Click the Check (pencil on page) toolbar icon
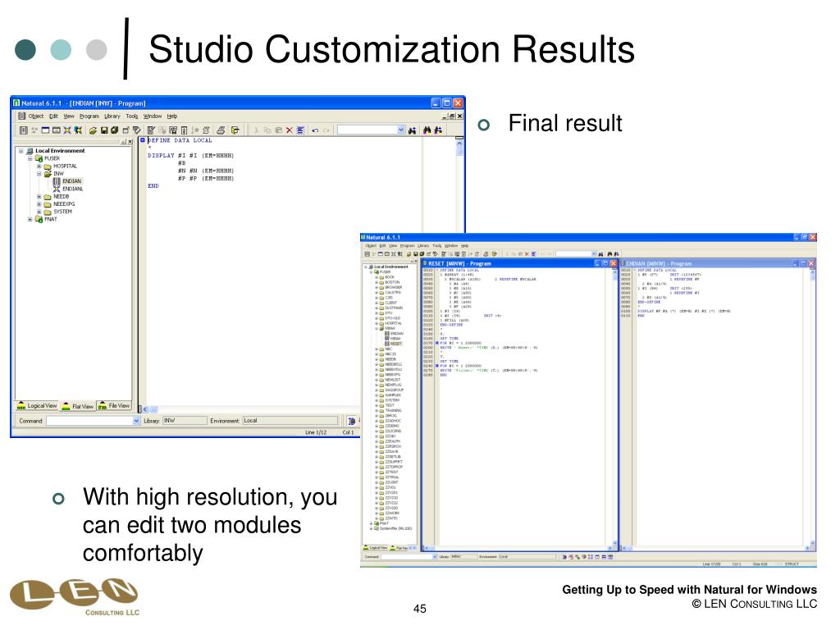Image resolution: width=840 pixels, height=630 pixels. [151, 130]
